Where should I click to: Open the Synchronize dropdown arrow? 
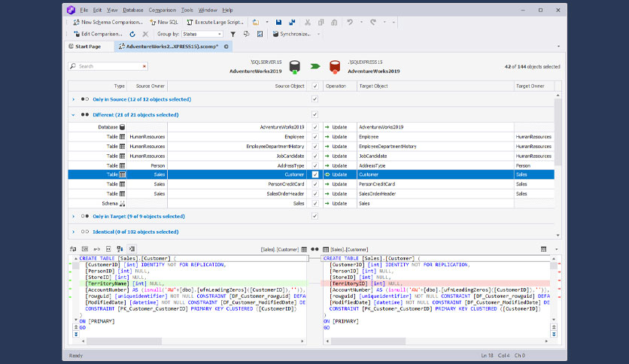click(319, 34)
